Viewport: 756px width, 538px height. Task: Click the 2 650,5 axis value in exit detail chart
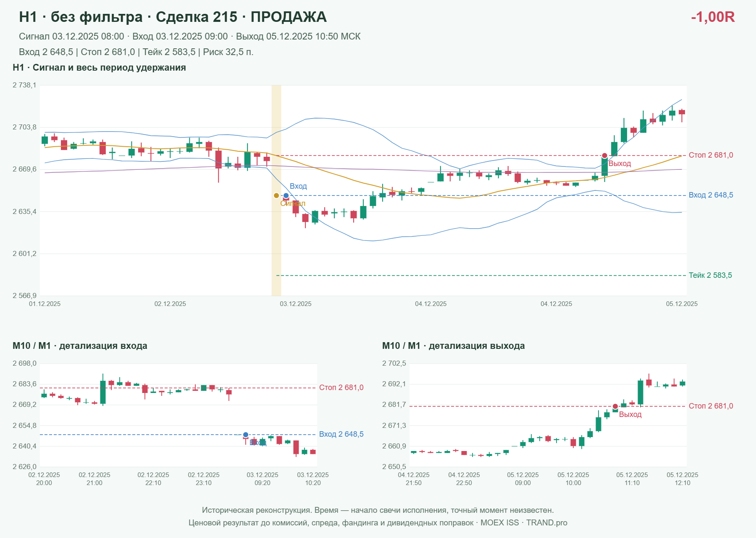394,467
